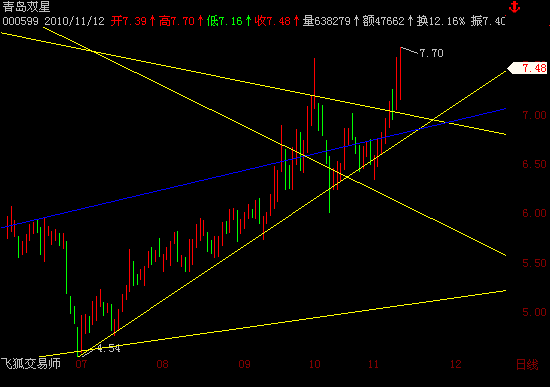Click the red anchor icon in the corner
This screenshot has width=550, height=387.
click(x=515, y=6)
